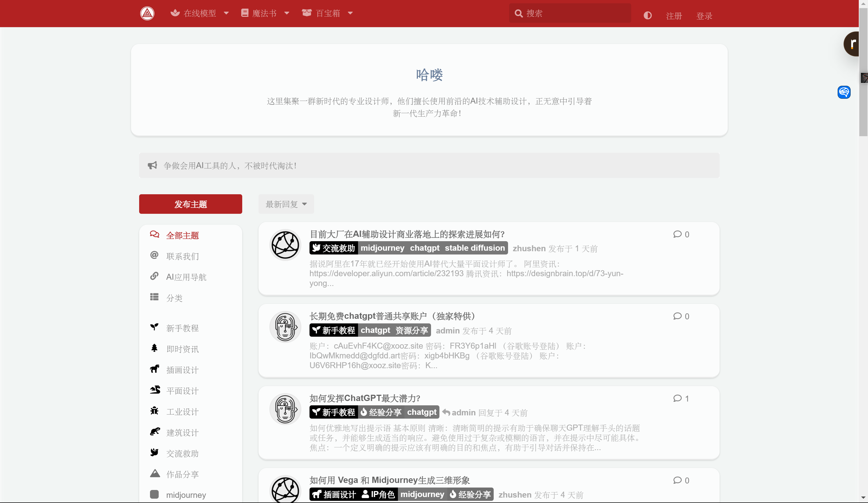Click the 登录 login link
Screen dimensions: 868x503
click(704, 16)
